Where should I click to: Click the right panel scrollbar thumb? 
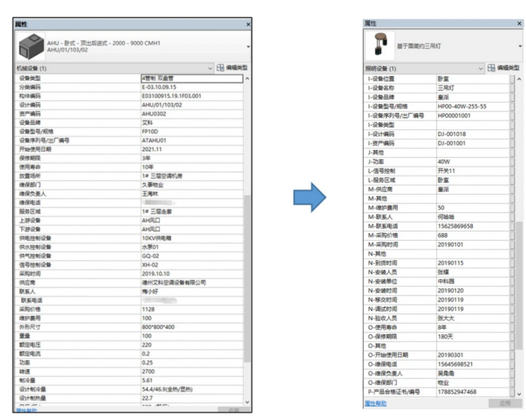coord(519,285)
